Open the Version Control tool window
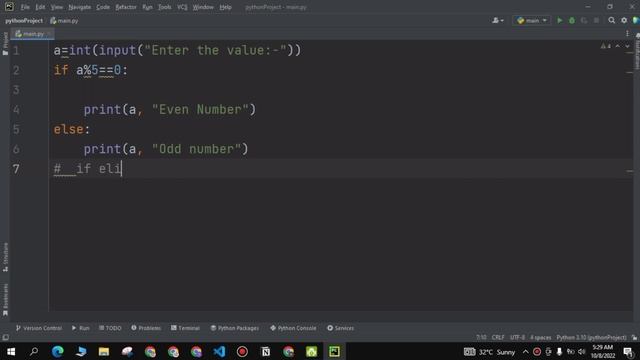 click(x=39, y=328)
